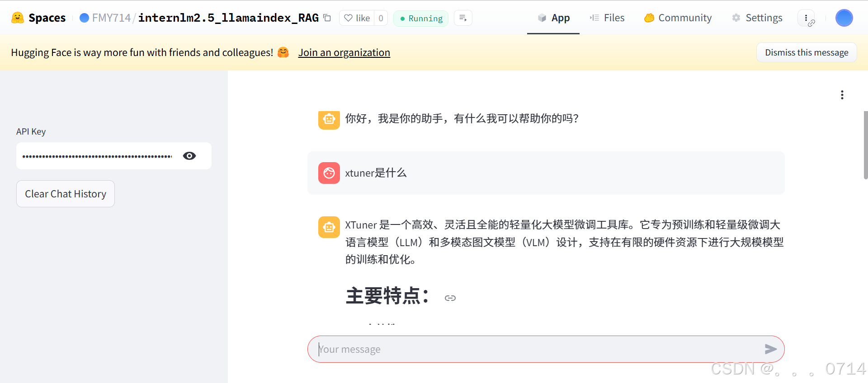This screenshot has height=383, width=868.
Task: Open the Community tab
Action: (678, 18)
